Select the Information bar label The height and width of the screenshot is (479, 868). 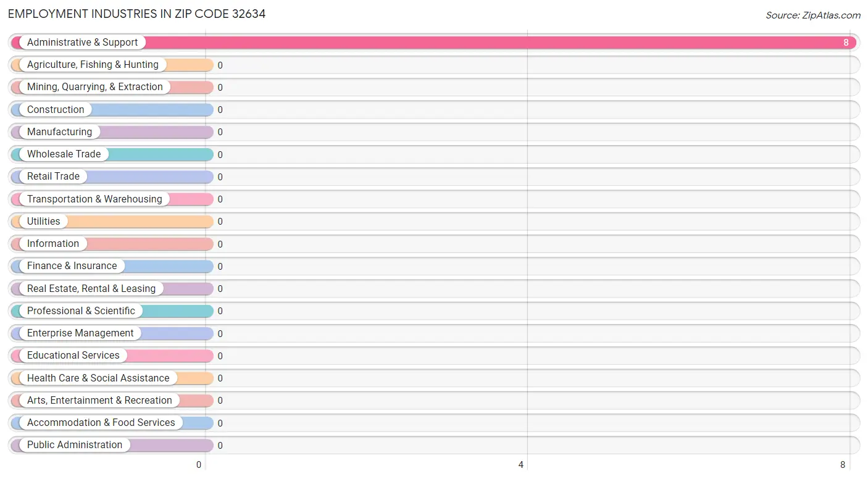pyautogui.click(x=53, y=244)
